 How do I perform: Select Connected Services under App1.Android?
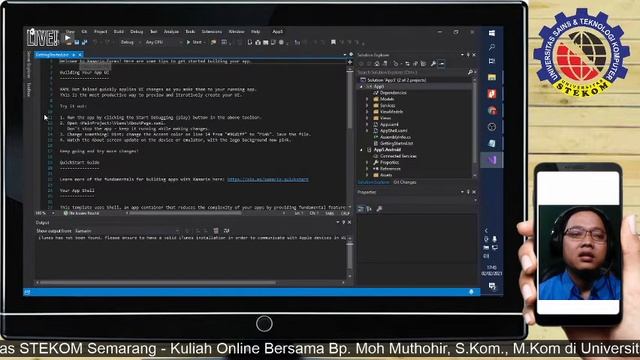tap(398, 156)
